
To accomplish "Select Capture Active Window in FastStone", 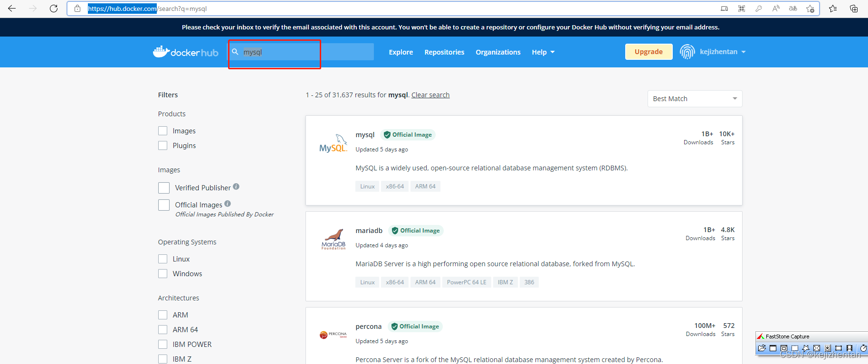I will point(773,348).
